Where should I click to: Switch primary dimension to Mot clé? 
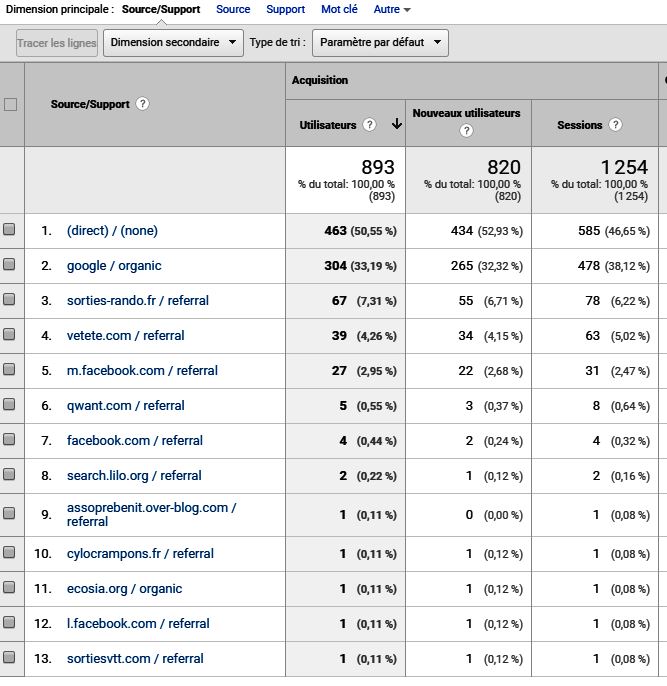point(339,9)
